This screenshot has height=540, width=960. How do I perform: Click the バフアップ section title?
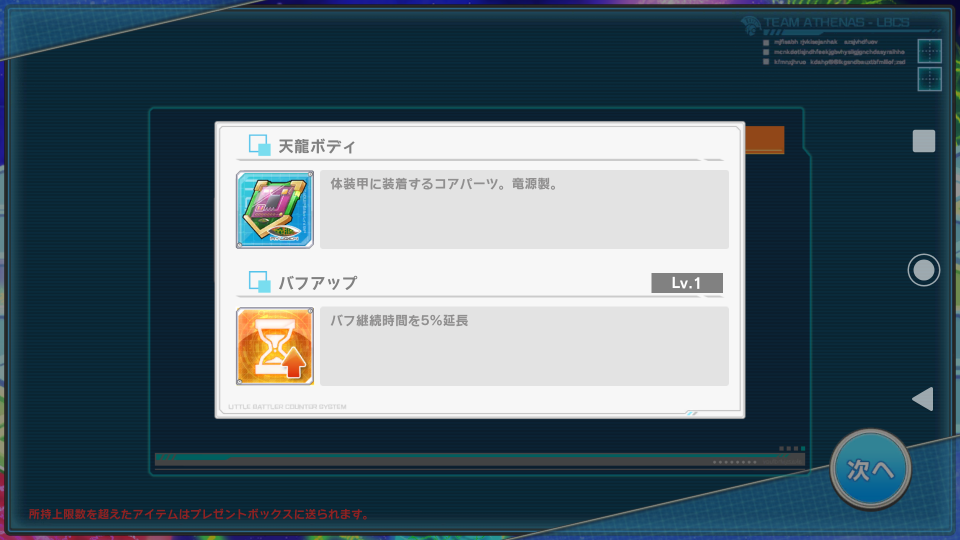pyautogui.click(x=318, y=283)
